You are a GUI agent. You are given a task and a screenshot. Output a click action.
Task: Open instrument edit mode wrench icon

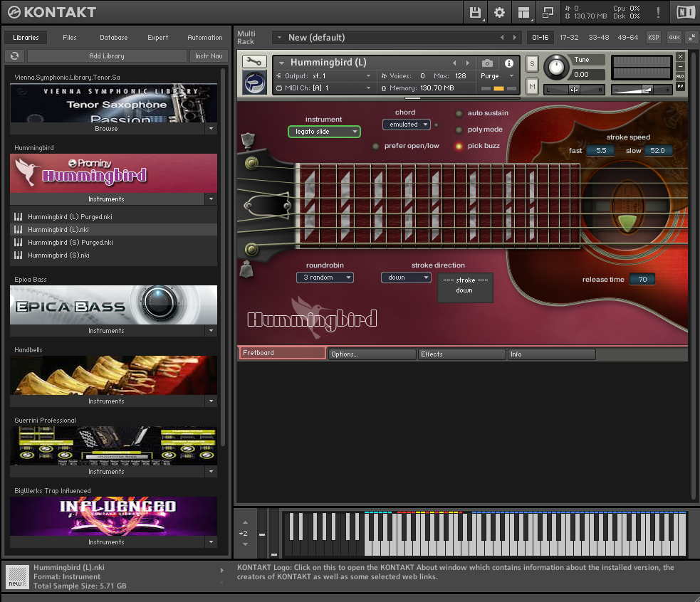pos(254,62)
